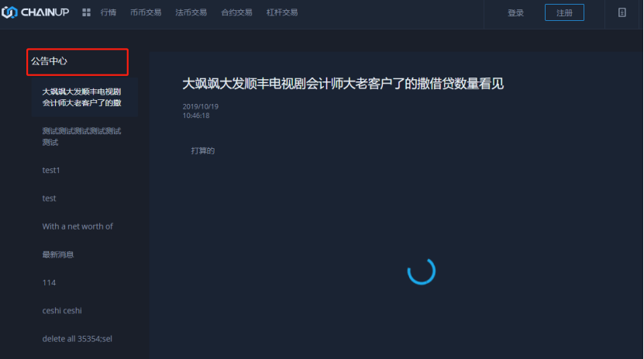Go to 行情 market page
644x359 pixels.
[108, 12]
